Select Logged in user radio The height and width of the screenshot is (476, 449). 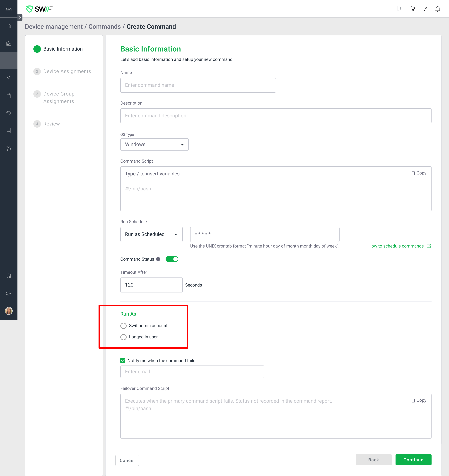123,337
